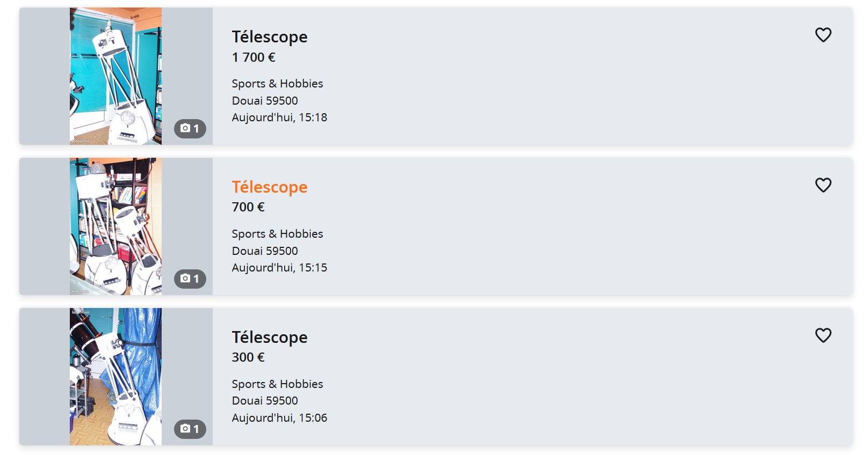The height and width of the screenshot is (455, 868).
Task: Open photo of telescope with blue tarp
Action: pos(115,377)
